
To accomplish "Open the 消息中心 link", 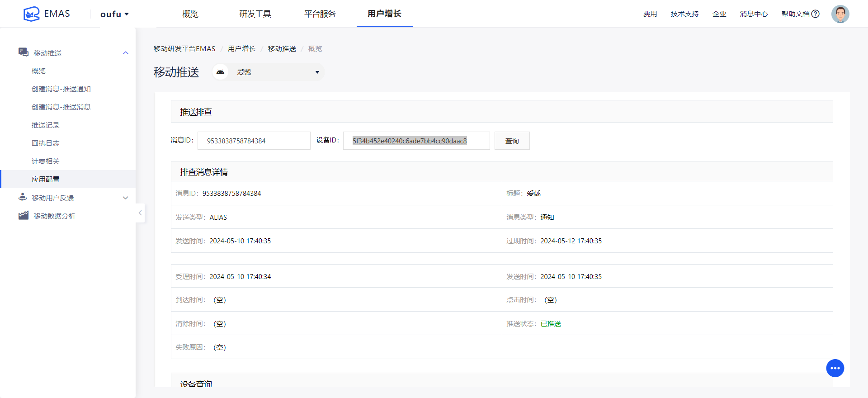I will coord(754,14).
